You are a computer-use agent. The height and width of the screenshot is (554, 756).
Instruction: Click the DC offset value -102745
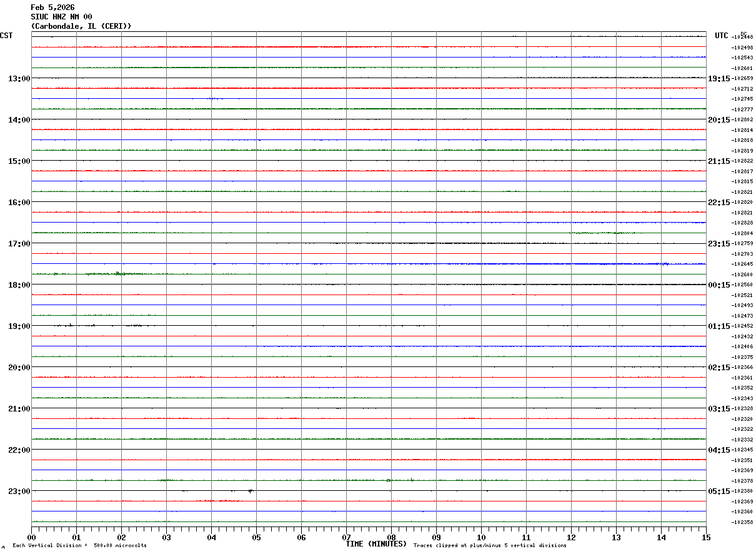click(742, 99)
